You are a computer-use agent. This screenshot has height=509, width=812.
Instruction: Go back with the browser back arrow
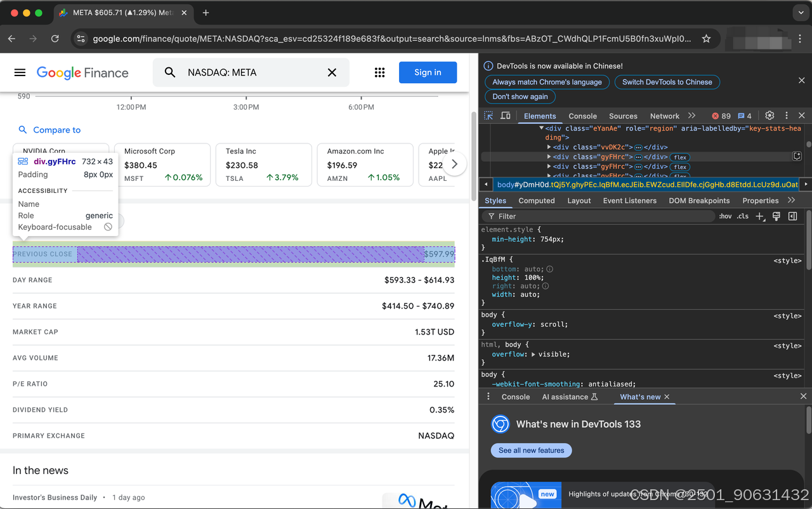coord(12,39)
